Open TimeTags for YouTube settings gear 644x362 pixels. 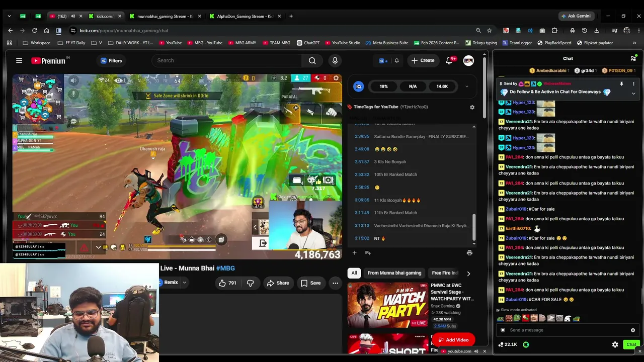point(472,107)
